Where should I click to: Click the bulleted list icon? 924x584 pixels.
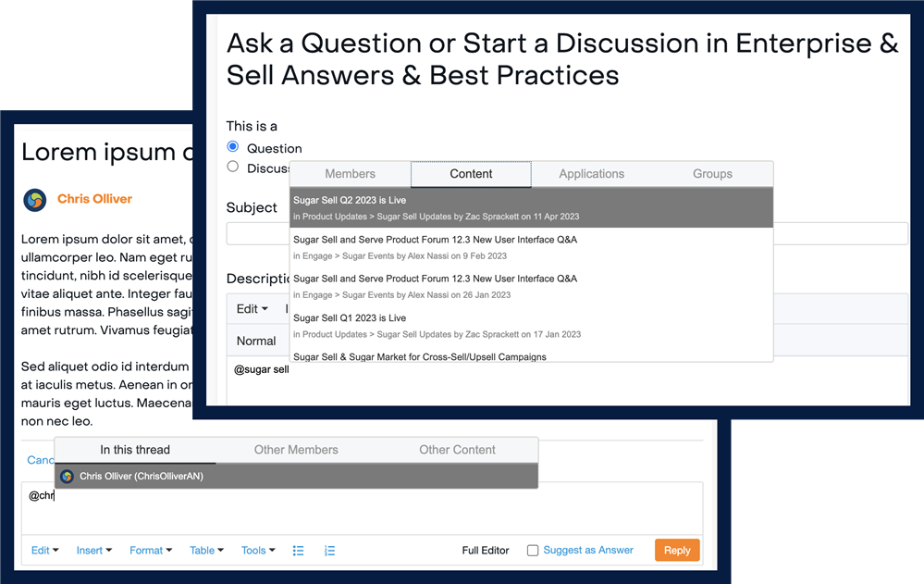point(298,551)
